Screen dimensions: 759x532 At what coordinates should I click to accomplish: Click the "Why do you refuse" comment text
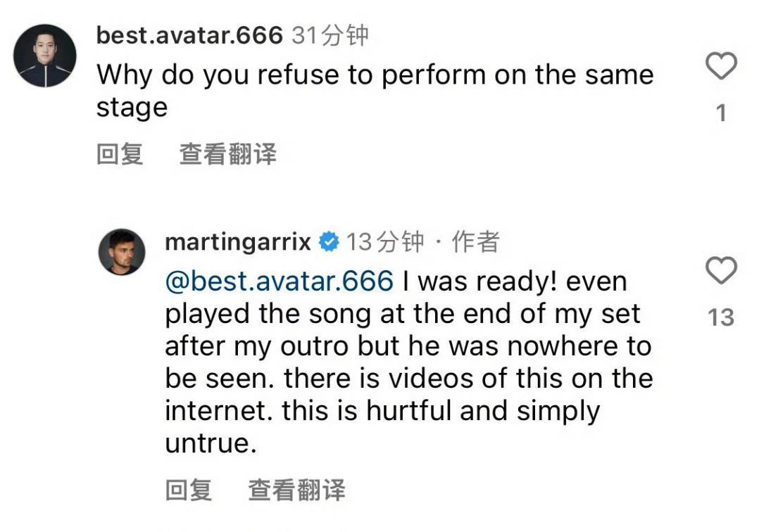coord(375,75)
